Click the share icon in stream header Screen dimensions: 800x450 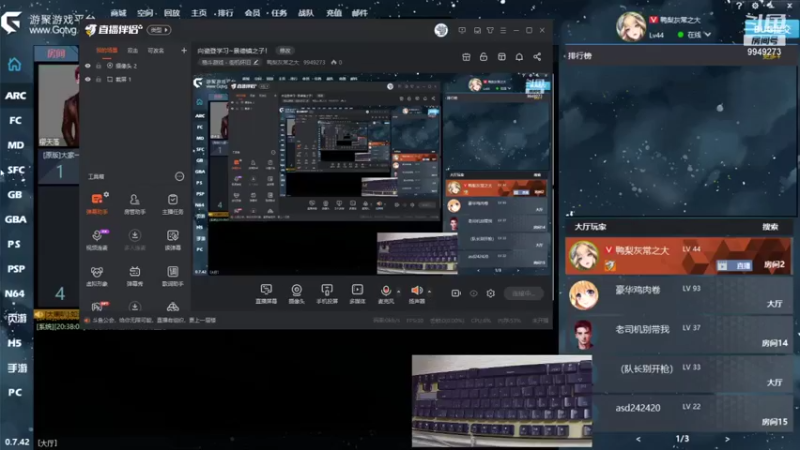coord(537,57)
